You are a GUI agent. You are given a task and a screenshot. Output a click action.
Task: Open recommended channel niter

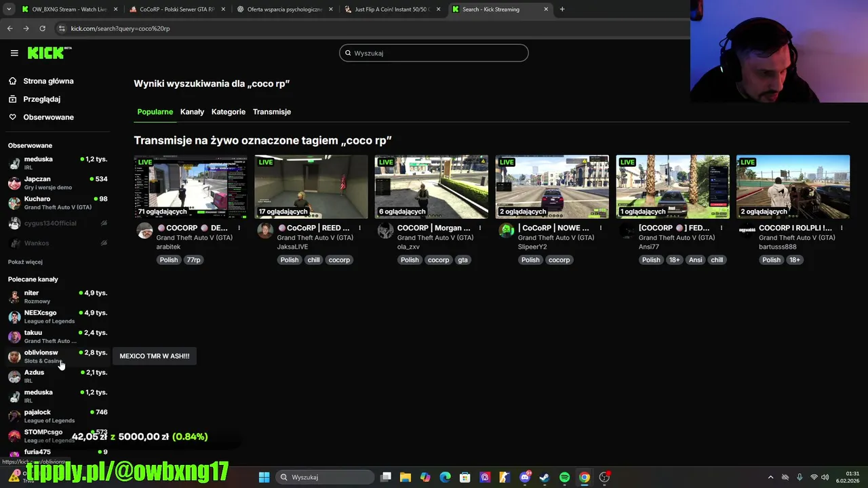(x=58, y=297)
